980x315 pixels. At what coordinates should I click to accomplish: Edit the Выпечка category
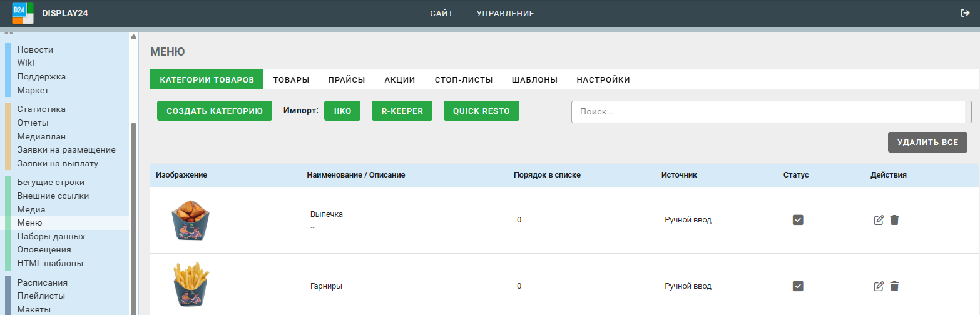pyautogui.click(x=879, y=220)
